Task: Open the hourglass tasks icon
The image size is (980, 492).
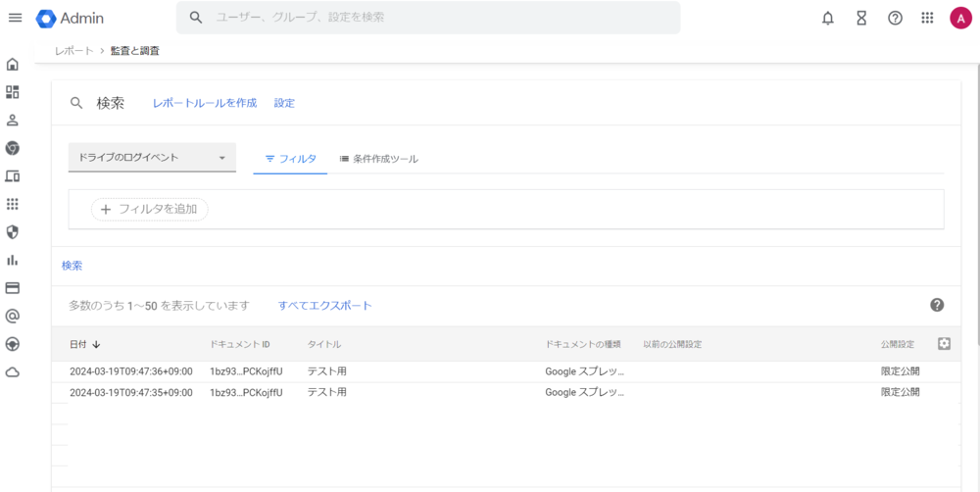Action: pos(861,18)
